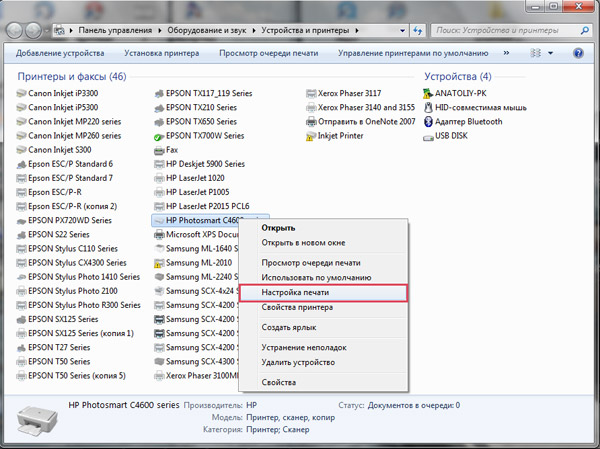Choose Открыть в новом окне menu entry
The height and width of the screenshot is (449, 600).
tap(323, 243)
